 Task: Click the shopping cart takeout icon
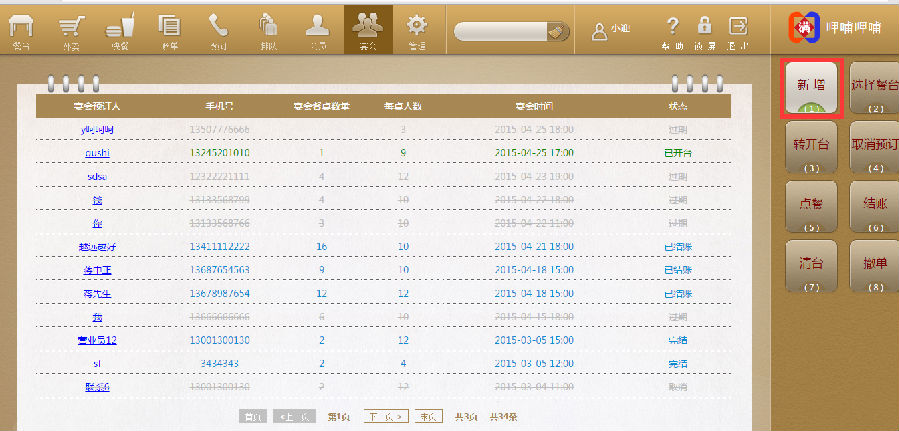[x=70, y=28]
